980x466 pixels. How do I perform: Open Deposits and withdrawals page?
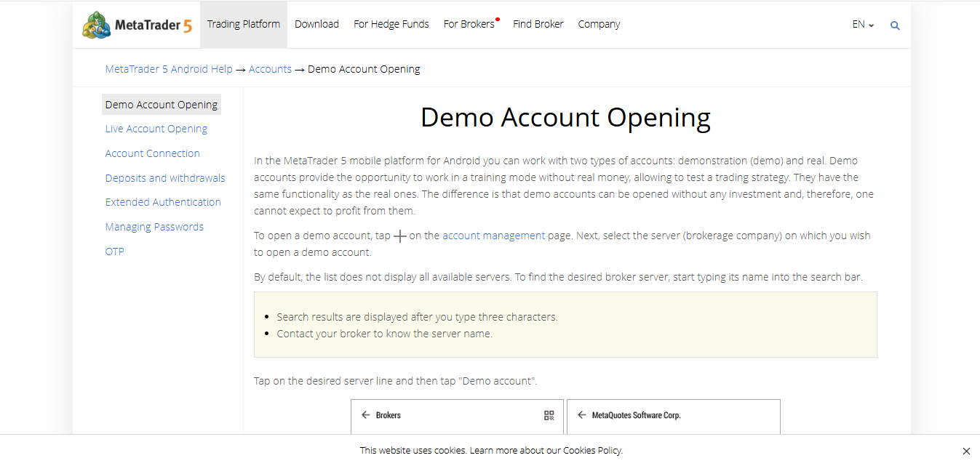tap(165, 178)
